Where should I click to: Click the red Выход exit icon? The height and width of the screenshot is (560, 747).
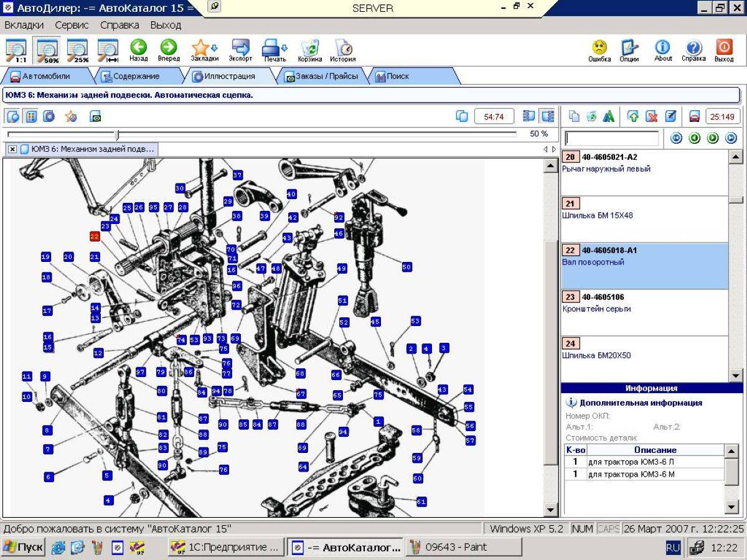click(x=724, y=51)
